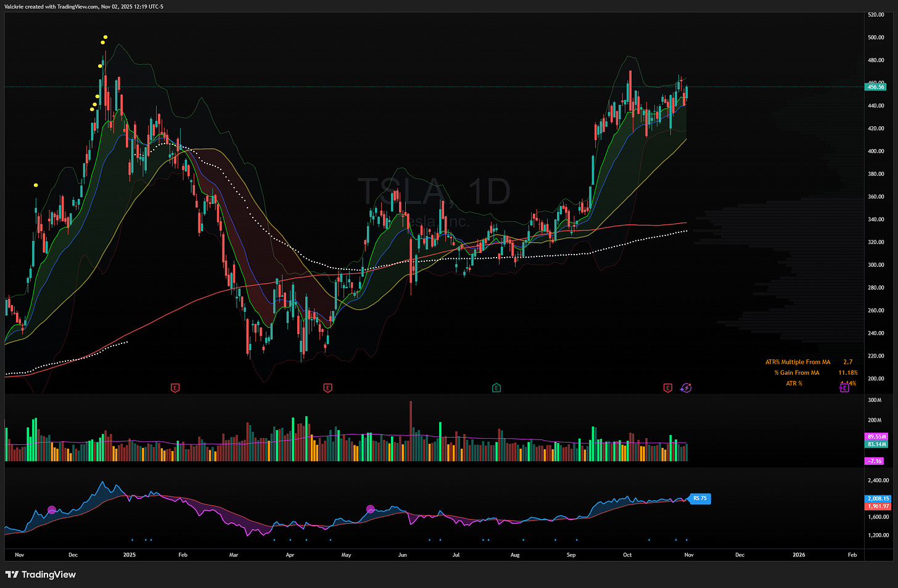Click the 300.00 price scale label
Image resolution: width=898 pixels, height=588 pixels.
point(876,265)
